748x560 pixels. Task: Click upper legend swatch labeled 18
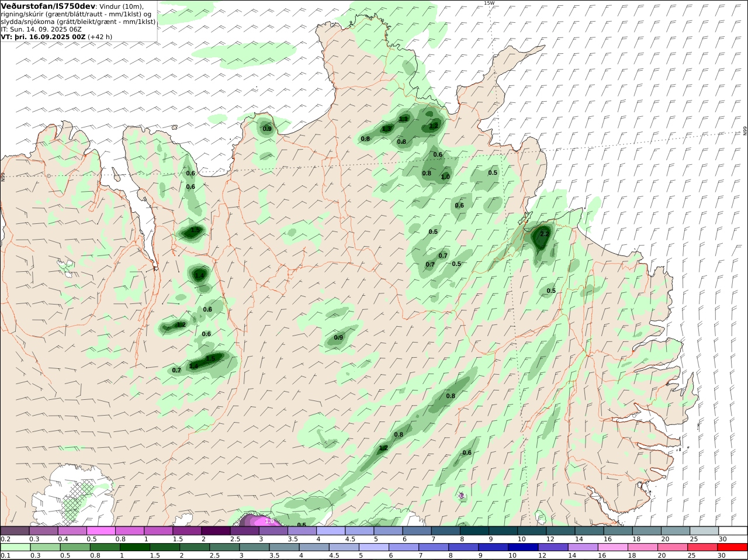tap(646, 531)
